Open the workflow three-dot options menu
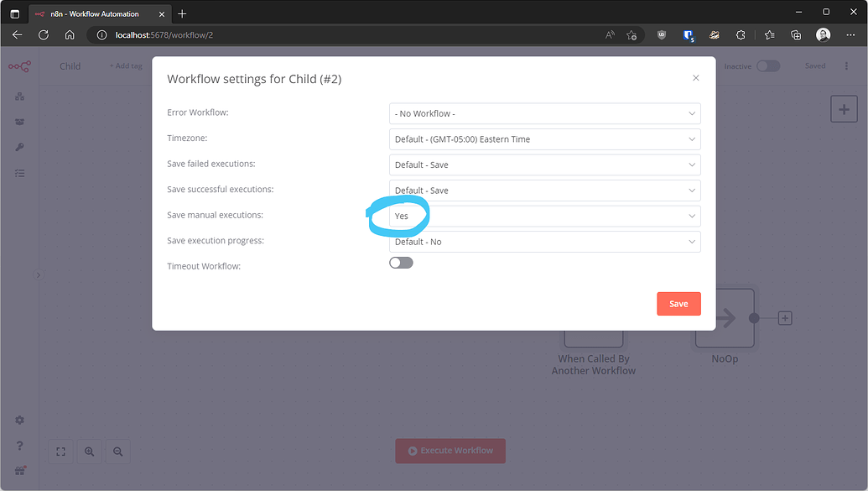This screenshot has height=491, width=868. coord(846,65)
